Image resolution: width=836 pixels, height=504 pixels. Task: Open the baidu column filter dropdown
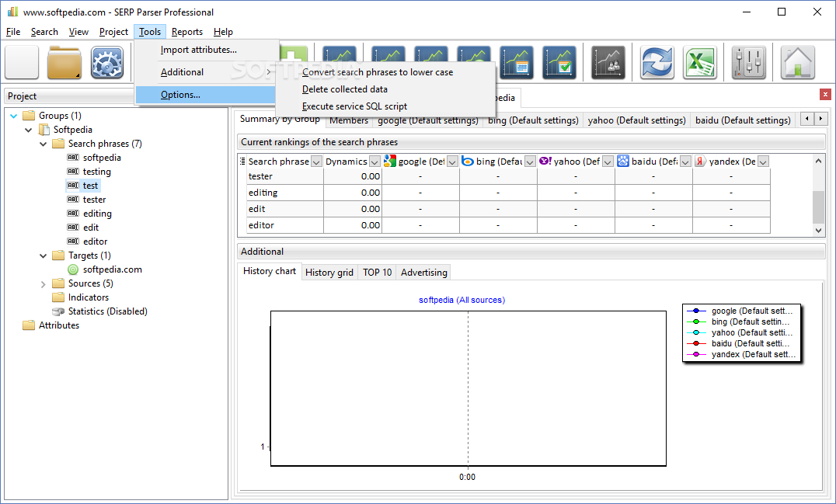click(x=685, y=162)
